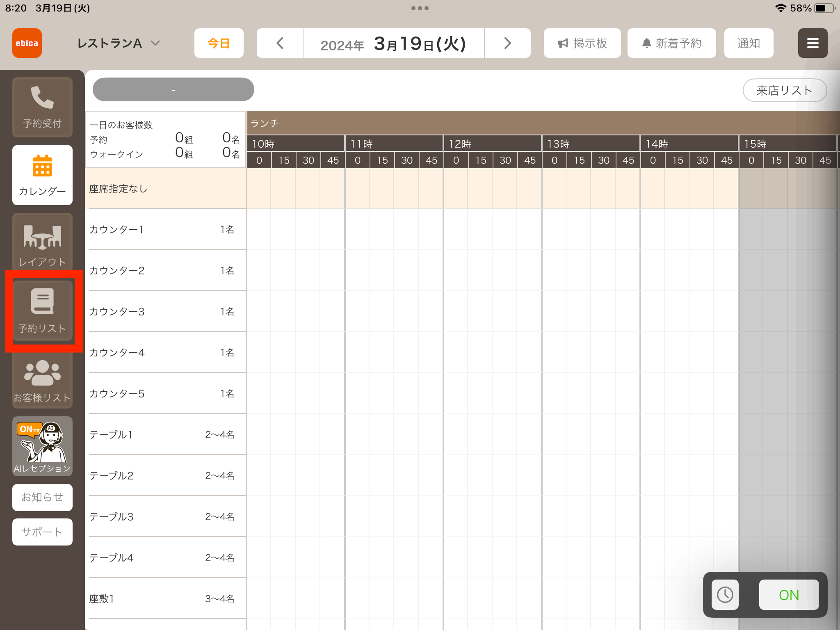Select the 13時 hour header
The image size is (840, 630).
click(591, 144)
